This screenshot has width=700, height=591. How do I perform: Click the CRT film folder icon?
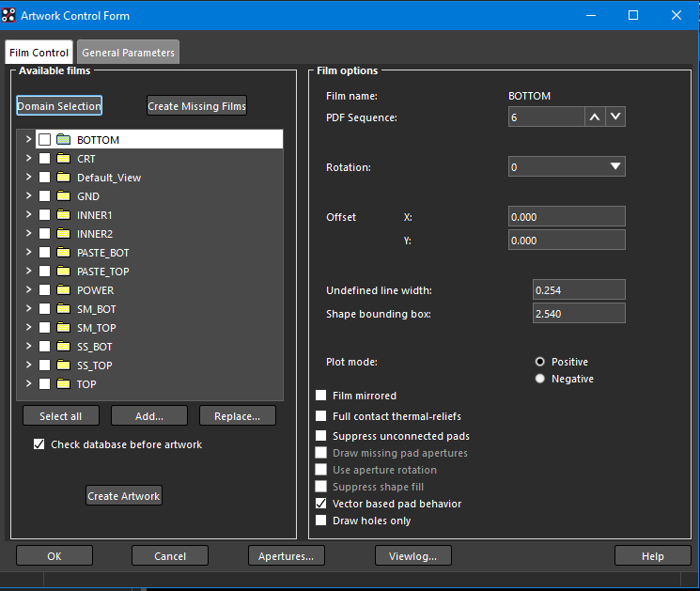tap(63, 159)
